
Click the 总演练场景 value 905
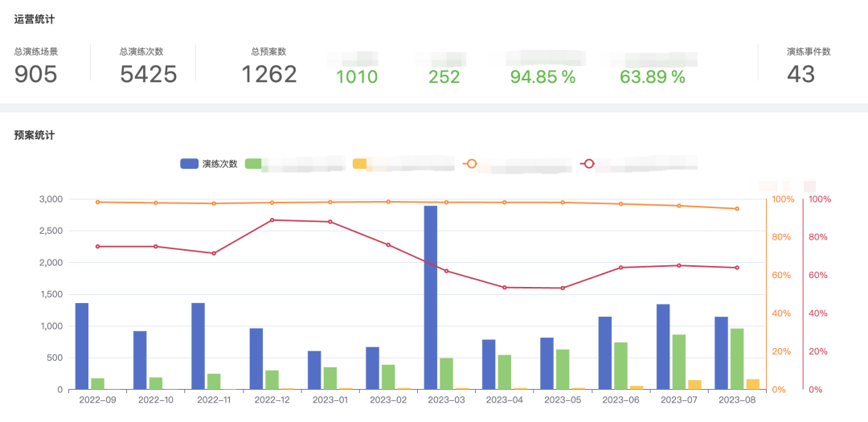tap(36, 74)
